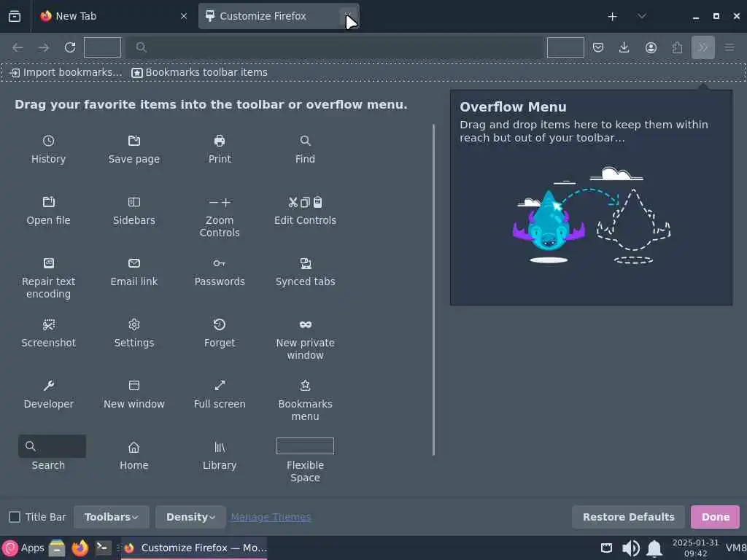Click the Manage Themes link

pos(271,517)
